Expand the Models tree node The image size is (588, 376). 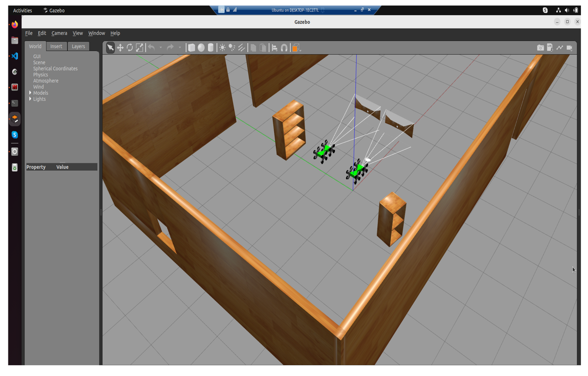pyautogui.click(x=30, y=93)
